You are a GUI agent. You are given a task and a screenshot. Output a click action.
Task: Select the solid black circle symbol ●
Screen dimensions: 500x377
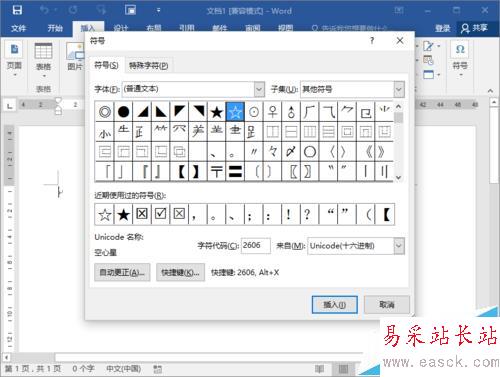123,112
